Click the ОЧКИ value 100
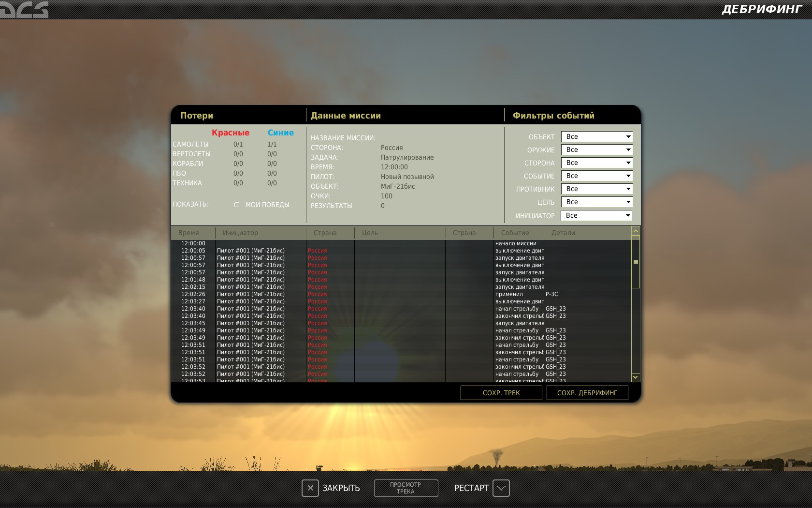Viewport: 812px width, 508px height. click(x=387, y=196)
